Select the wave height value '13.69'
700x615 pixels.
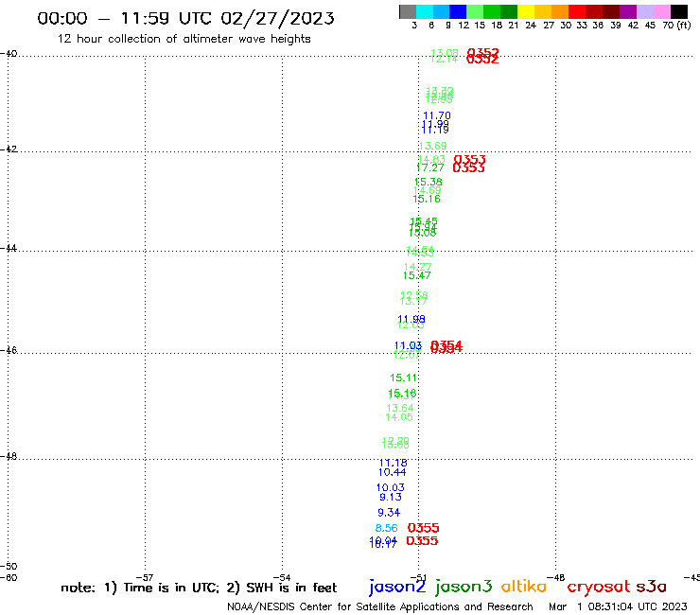[x=432, y=146]
